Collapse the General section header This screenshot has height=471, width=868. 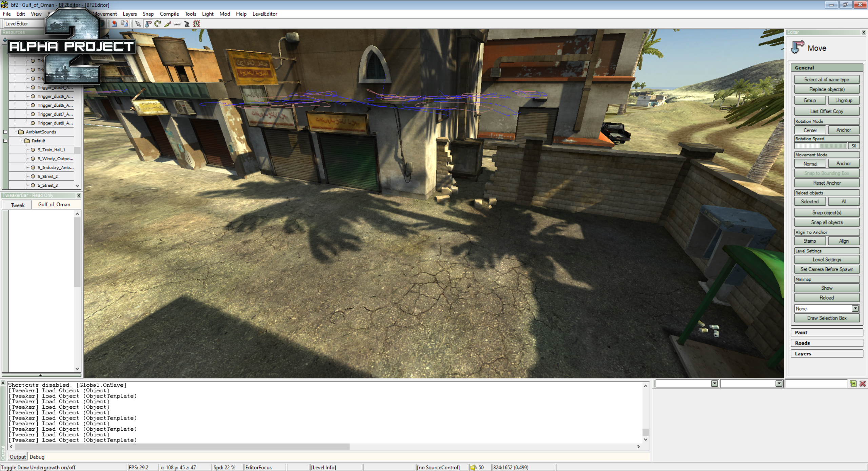coord(827,68)
